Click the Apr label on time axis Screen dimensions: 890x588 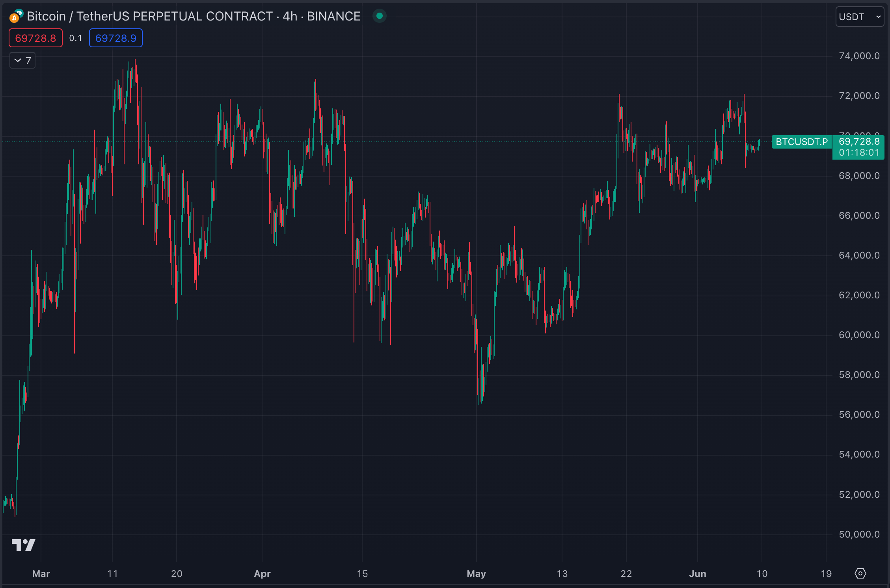pyautogui.click(x=262, y=573)
